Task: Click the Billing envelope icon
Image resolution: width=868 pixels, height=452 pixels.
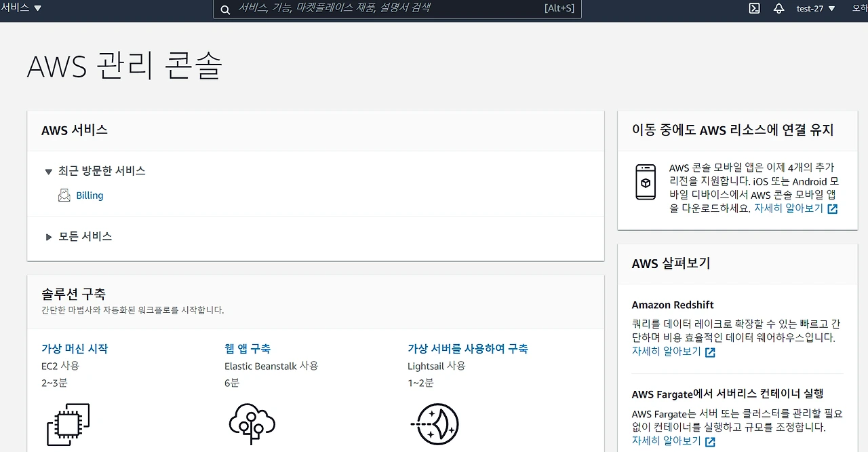Action: tap(64, 195)
